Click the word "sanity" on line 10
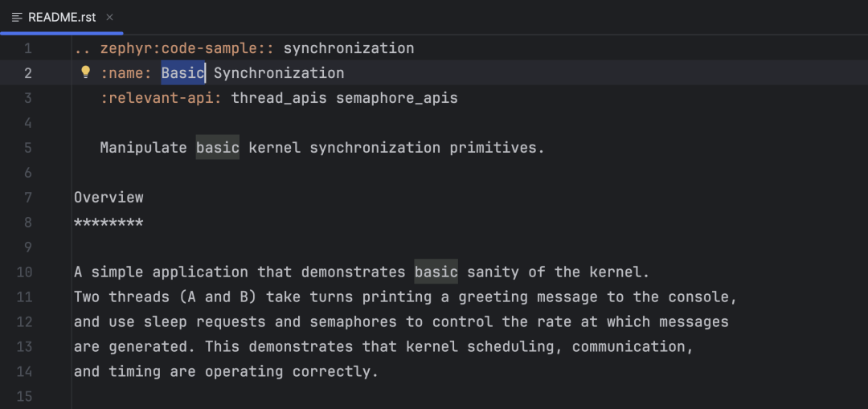 click(x=493, y=272)
